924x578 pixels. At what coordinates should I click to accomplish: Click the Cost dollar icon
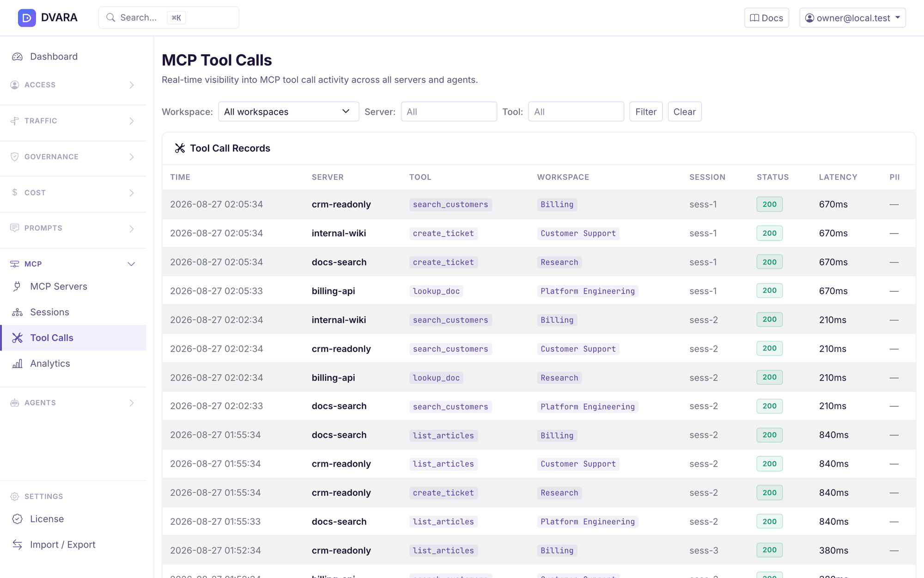[x=15, y=192]
